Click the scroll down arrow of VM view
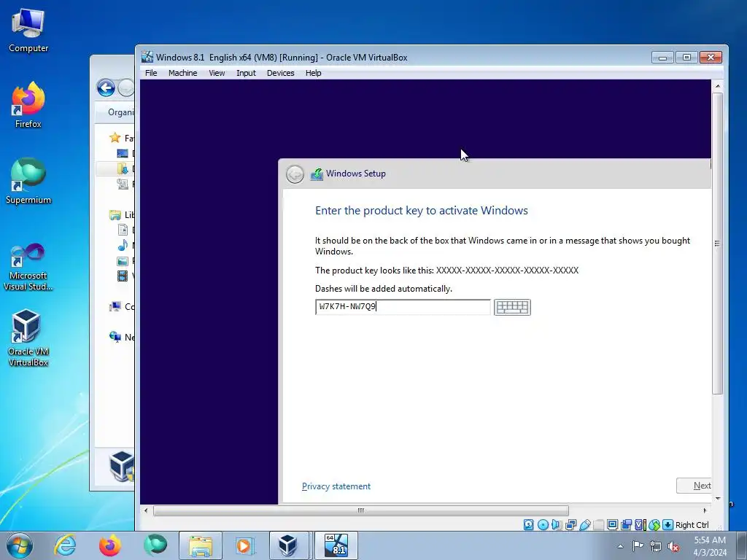 click(718, 499)
